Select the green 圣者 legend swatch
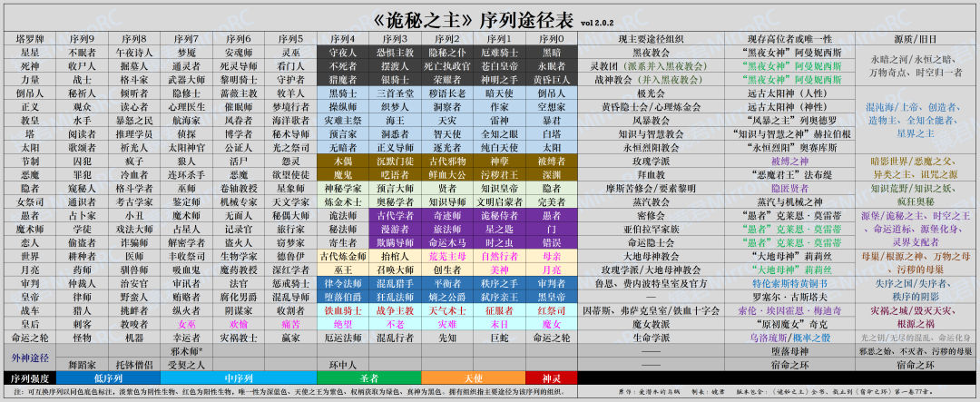Viewport: 980px width, 402px height. tap(368, 377)
